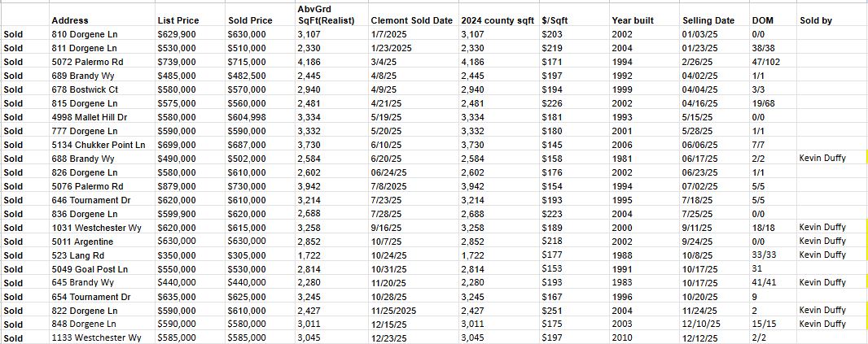Screen dimensions: 868x344
Task: Select the List Price column header
Action: 177,20
